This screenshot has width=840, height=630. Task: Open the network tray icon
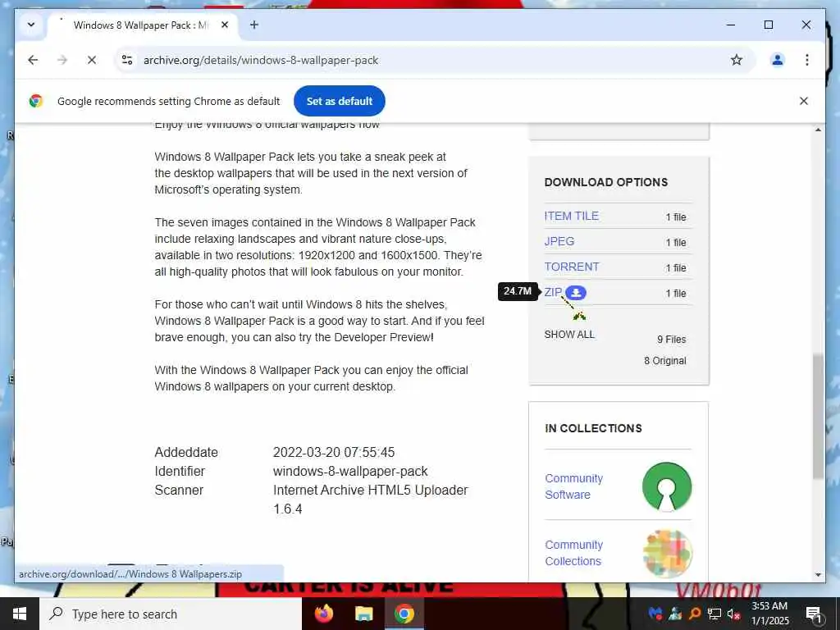coord(714,614)
